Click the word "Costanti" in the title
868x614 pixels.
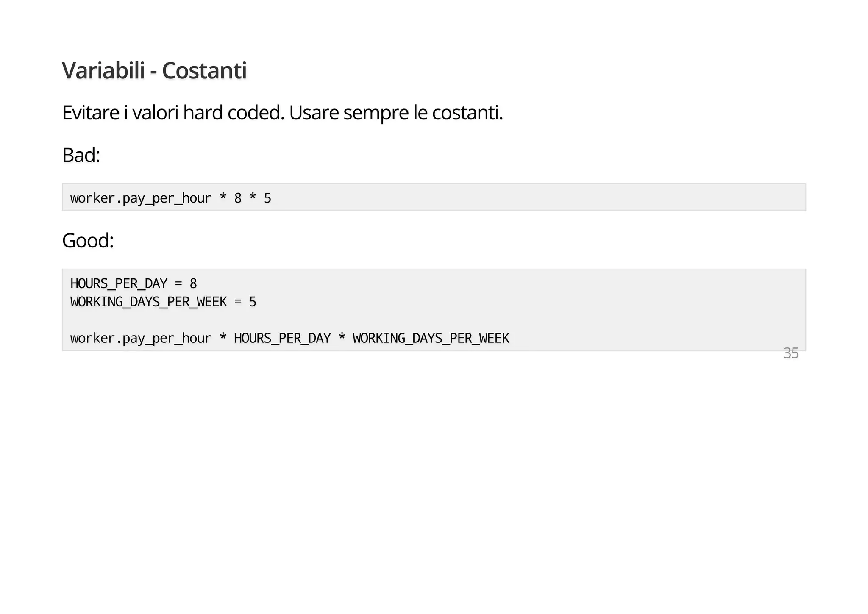click(x=204, y=70)
